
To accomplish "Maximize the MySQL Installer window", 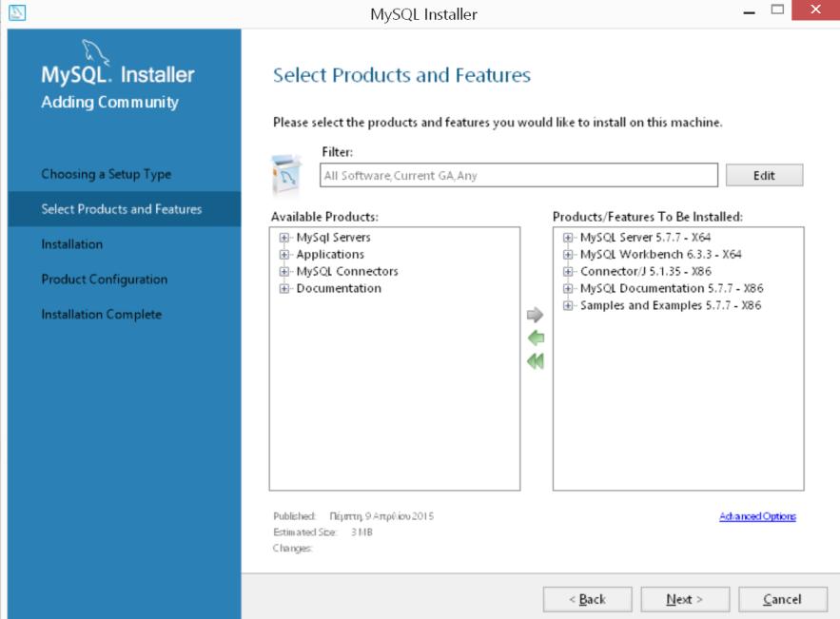I will pyautogui.click(x=777, y=10).
